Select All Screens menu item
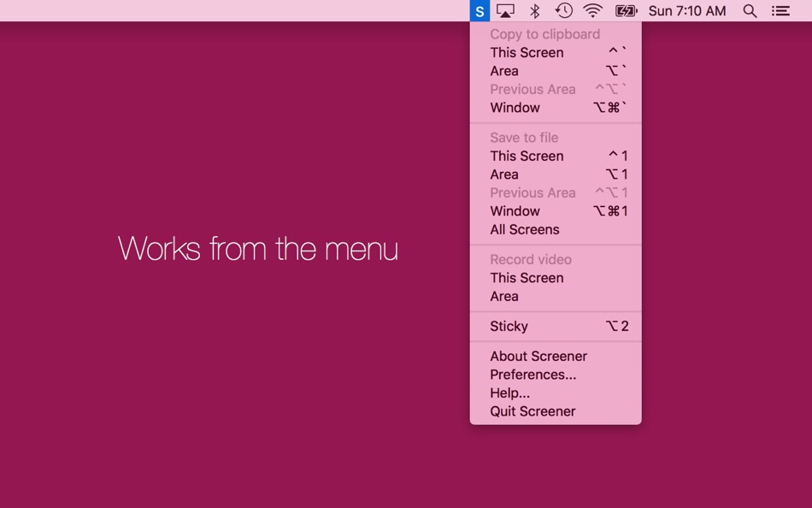 556,229
